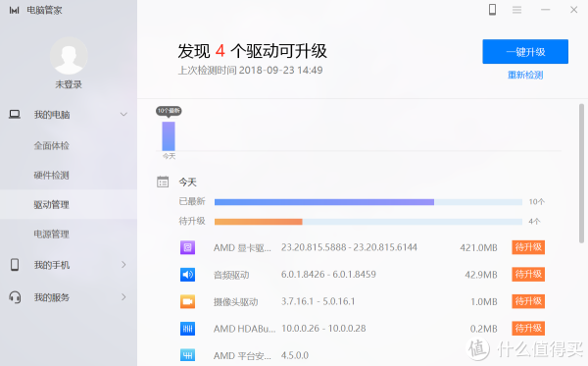Click the 电脑管家 logo icon
The width and height of the screenshot is (588, 366).
[14, 10]
